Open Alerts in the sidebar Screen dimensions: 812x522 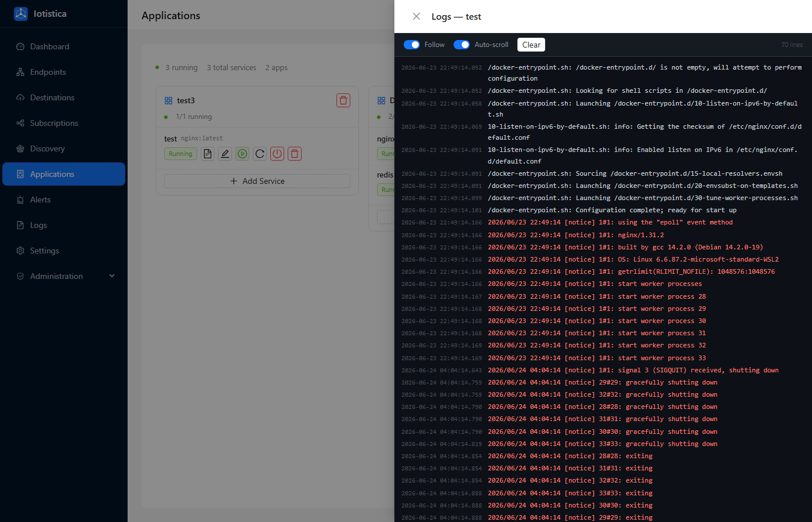(x=64, y=200)
